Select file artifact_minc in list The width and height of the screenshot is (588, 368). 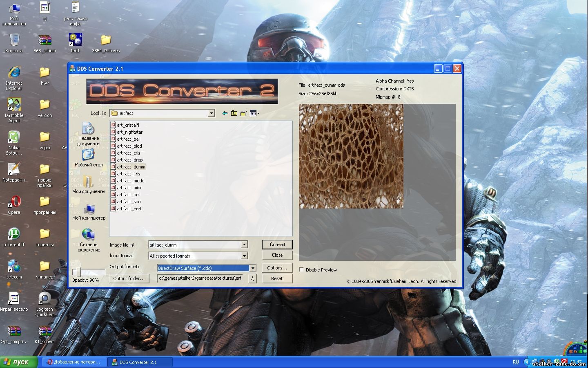coord(127,188)
